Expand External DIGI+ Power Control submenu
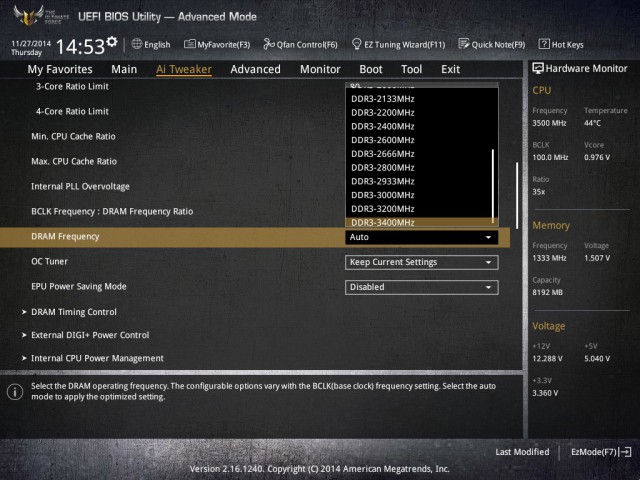Viewport: 640px width, 480px height. tap(90, 335)
